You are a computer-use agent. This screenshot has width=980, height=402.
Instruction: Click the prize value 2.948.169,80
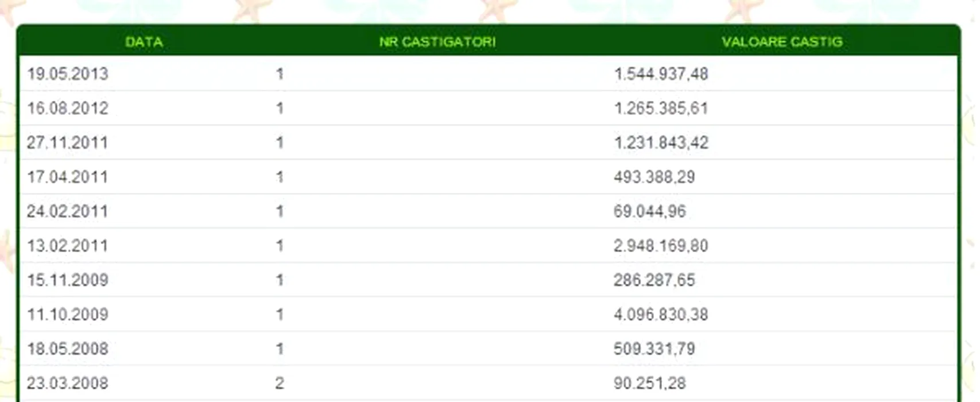click(661, 246)
